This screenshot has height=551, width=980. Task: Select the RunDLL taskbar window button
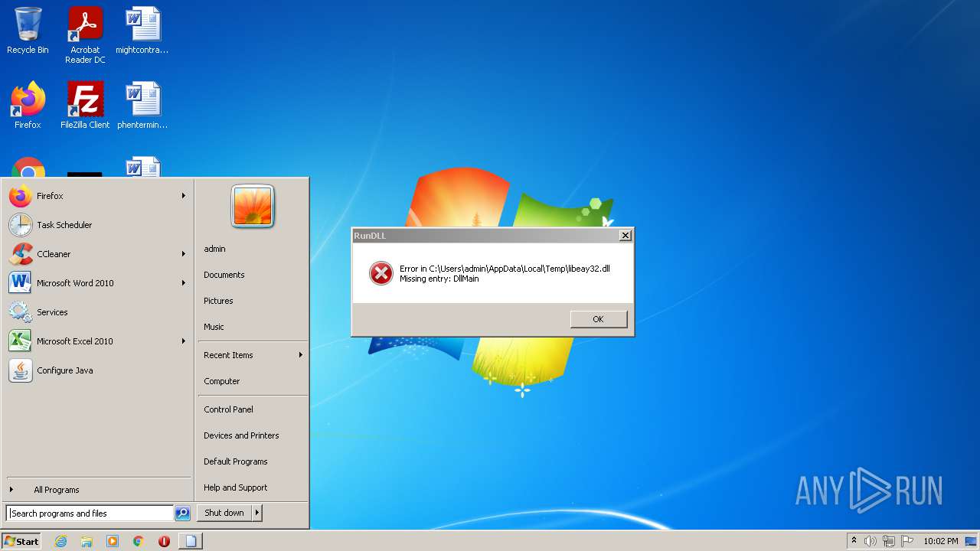pos(191,541)
